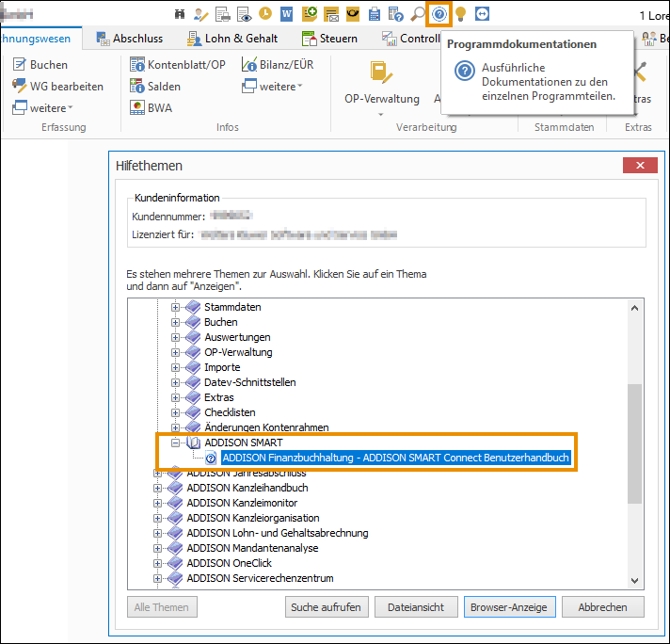The height and width of the screenshot is (644, 670).
Task: Switch to Lohn & Gehalt tab
Action: (232, 39)
